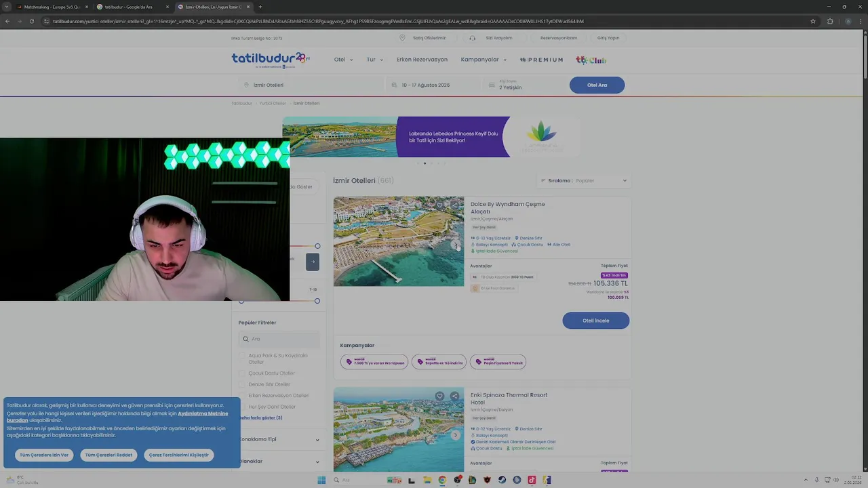
Task: Check Her Şey Dahil Oteller filter
Action: 242,407
